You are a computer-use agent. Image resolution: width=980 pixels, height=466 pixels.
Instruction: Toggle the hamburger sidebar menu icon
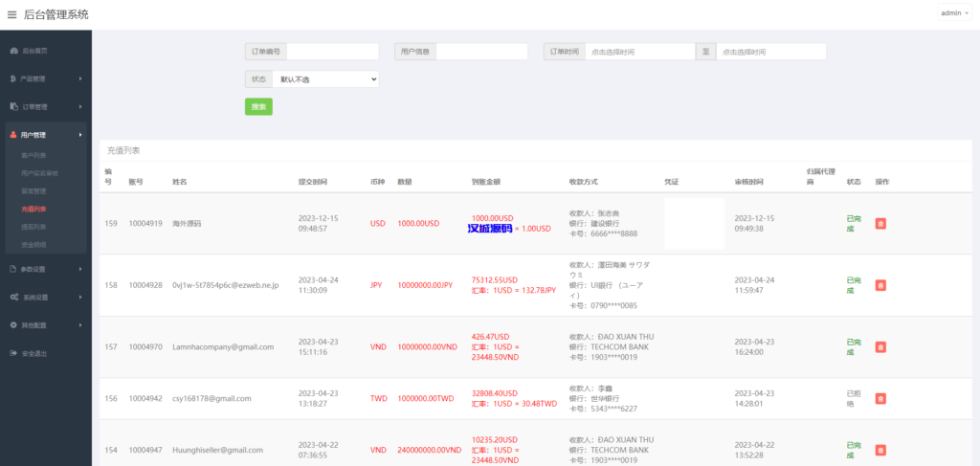point(11,14)
